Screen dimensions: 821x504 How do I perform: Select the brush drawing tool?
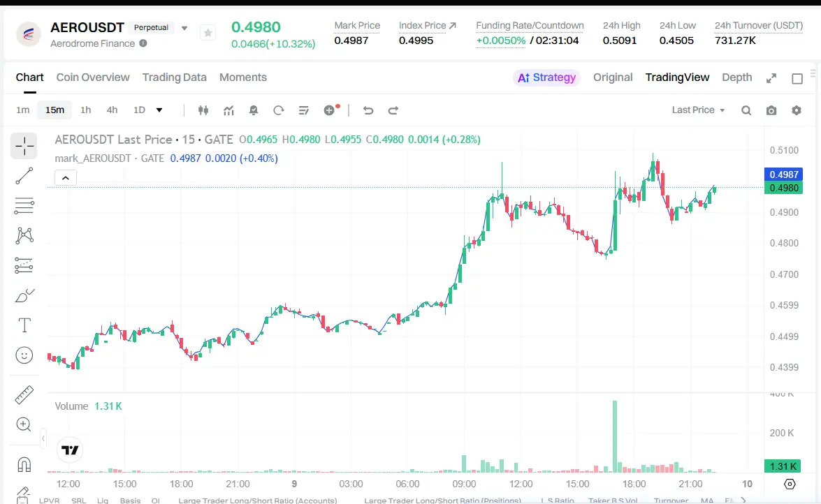click(x=24, y=296)
